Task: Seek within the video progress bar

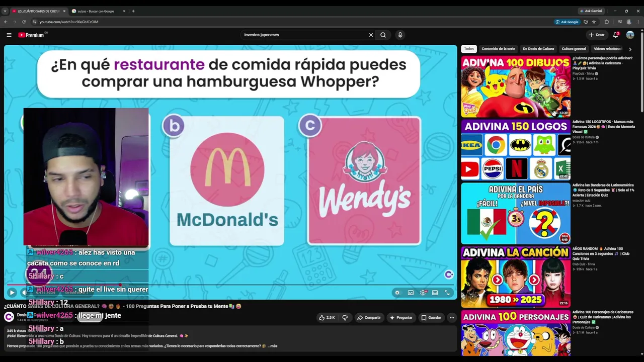Action: point(230,285)
